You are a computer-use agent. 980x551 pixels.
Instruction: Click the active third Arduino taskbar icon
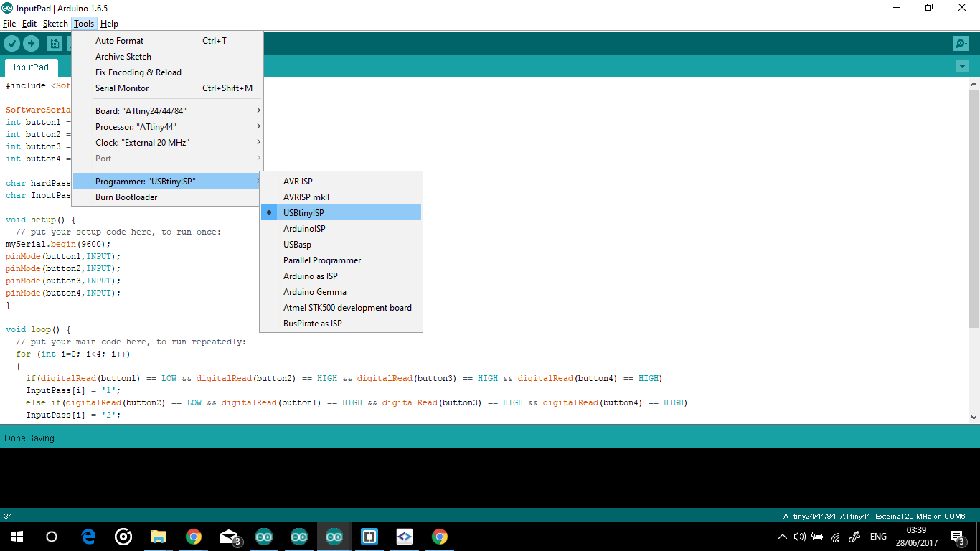point(334,537)
